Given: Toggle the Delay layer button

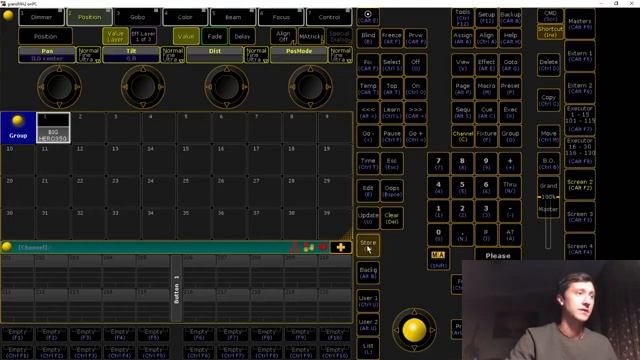Looking at the screenshot, I should click(242, 36).
